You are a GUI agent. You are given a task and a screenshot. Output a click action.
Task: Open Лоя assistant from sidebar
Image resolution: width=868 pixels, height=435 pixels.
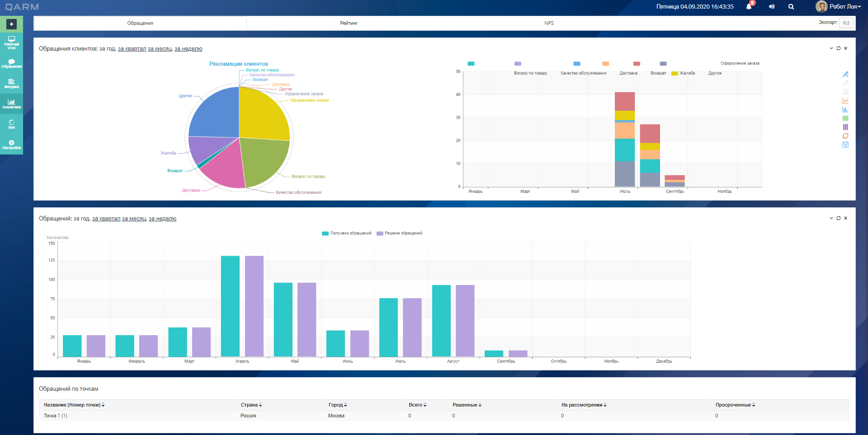click(11, 124)
